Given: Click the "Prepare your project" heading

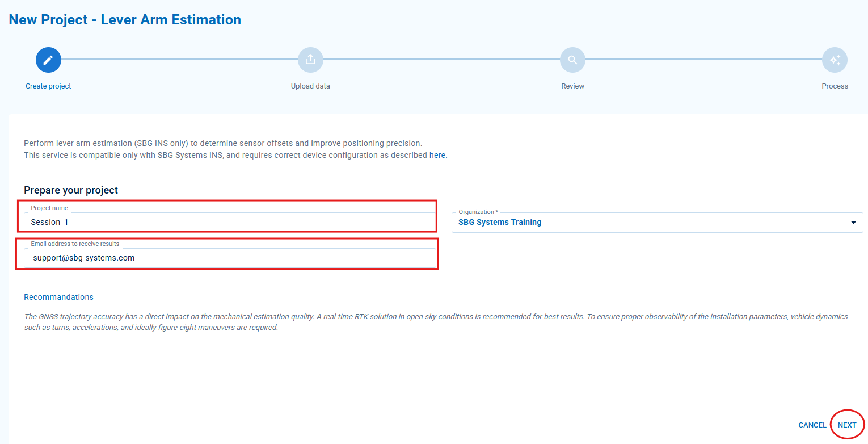Looking at the screenshot, I should coord(71,190).
